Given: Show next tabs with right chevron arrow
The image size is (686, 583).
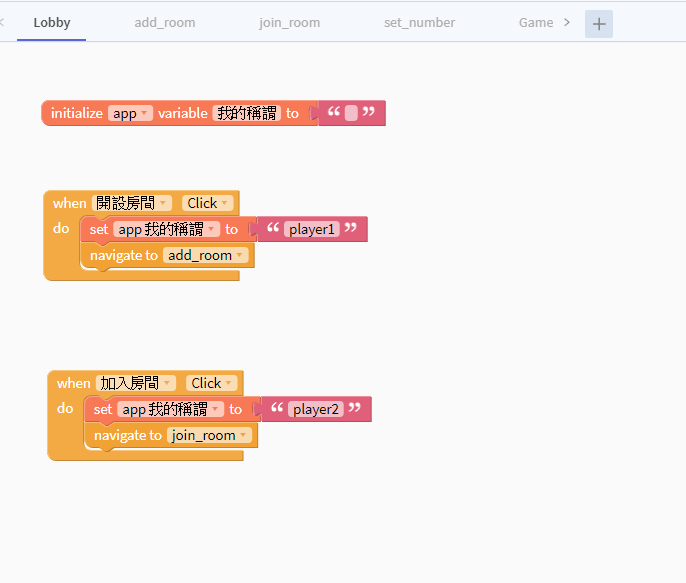Looking at the screenshot, I should point(567,22).
